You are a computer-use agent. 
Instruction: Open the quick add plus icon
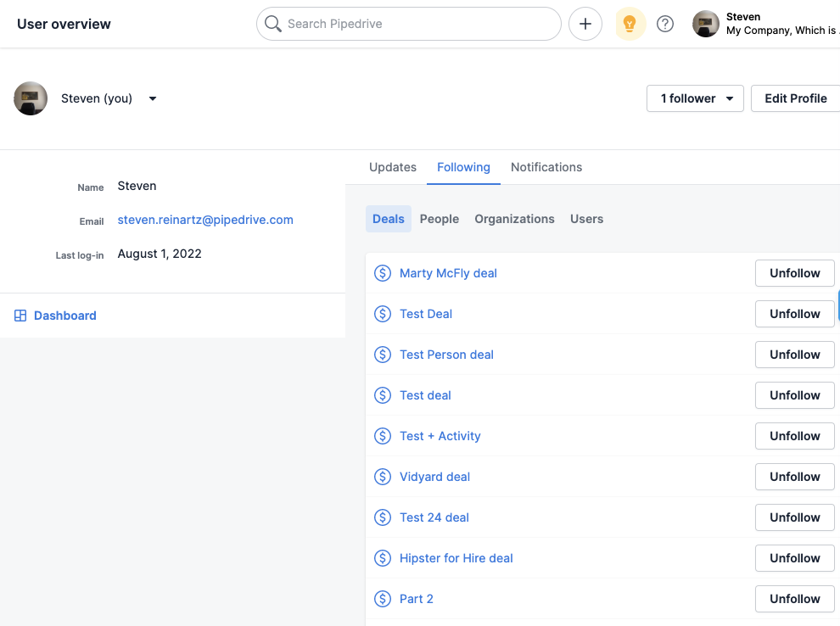pyautogui.click(x=585, y=24)
